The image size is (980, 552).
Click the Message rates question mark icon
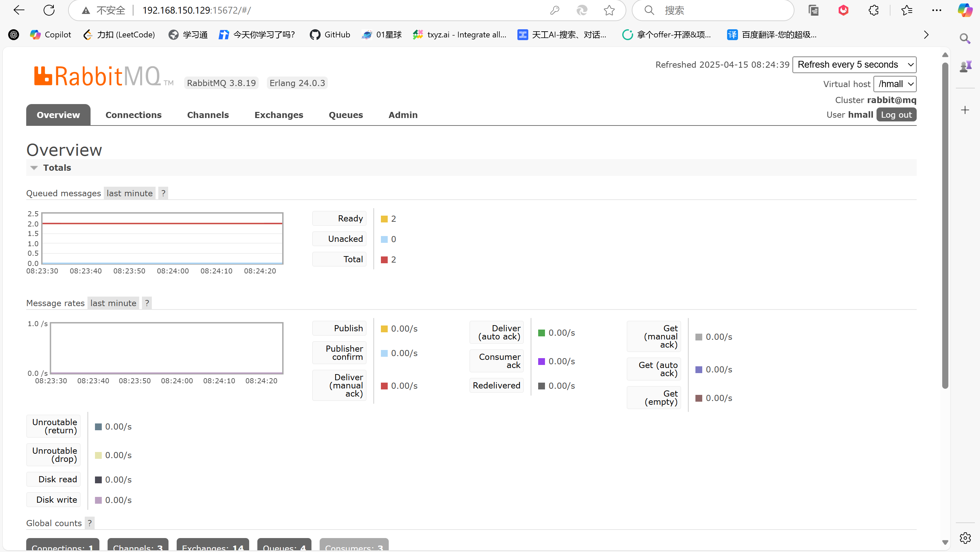[147, 303]
